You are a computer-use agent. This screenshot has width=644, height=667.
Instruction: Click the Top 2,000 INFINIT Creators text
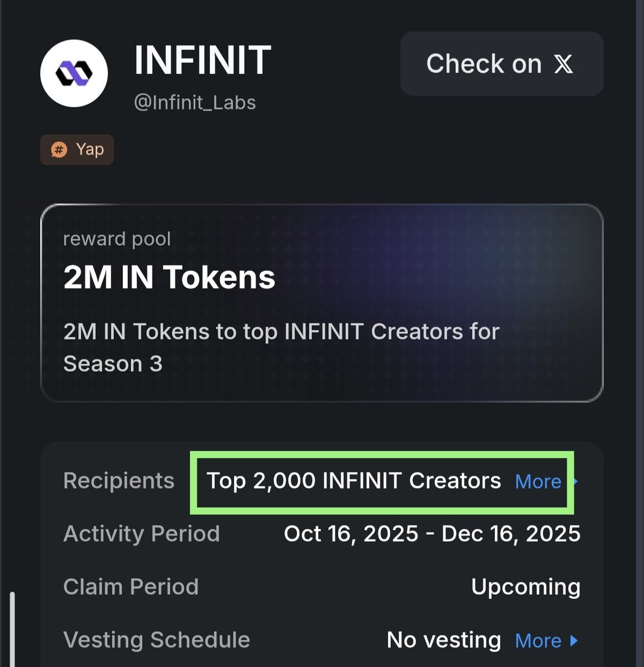coord(354,481)
